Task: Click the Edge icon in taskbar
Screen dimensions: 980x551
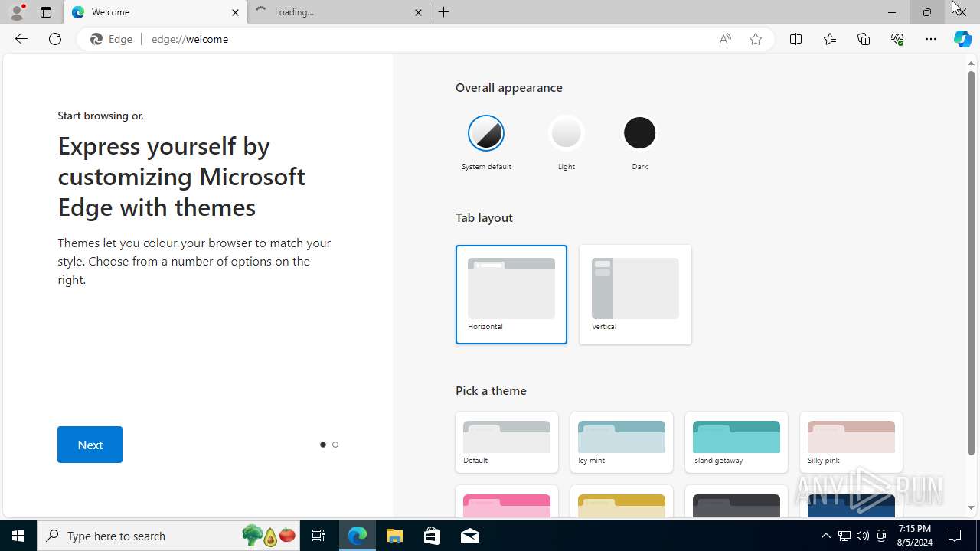Action: pyautogui.click(x=358, y=536)
